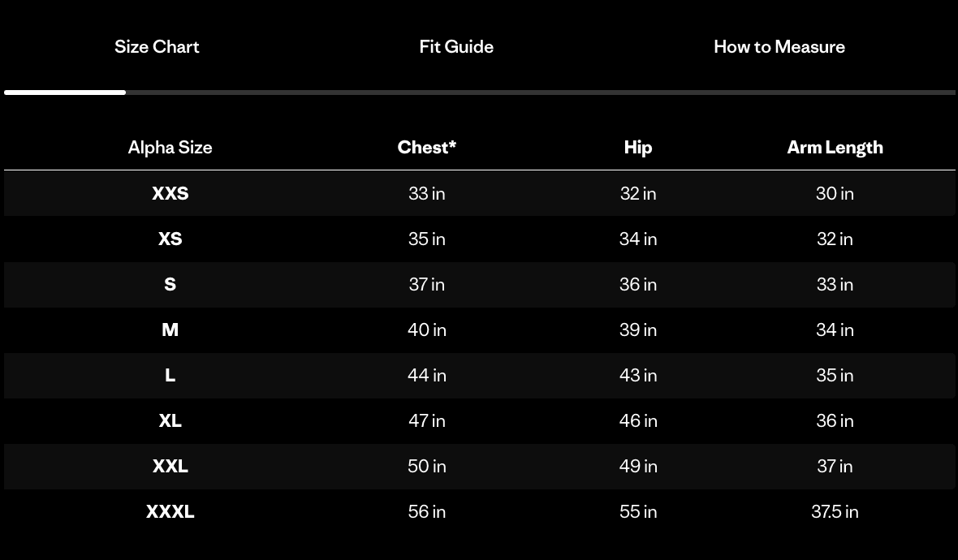This screenshot has width=958, height=560.
Task: Click the Chest* column header
Action: click(x=427, y=147)
